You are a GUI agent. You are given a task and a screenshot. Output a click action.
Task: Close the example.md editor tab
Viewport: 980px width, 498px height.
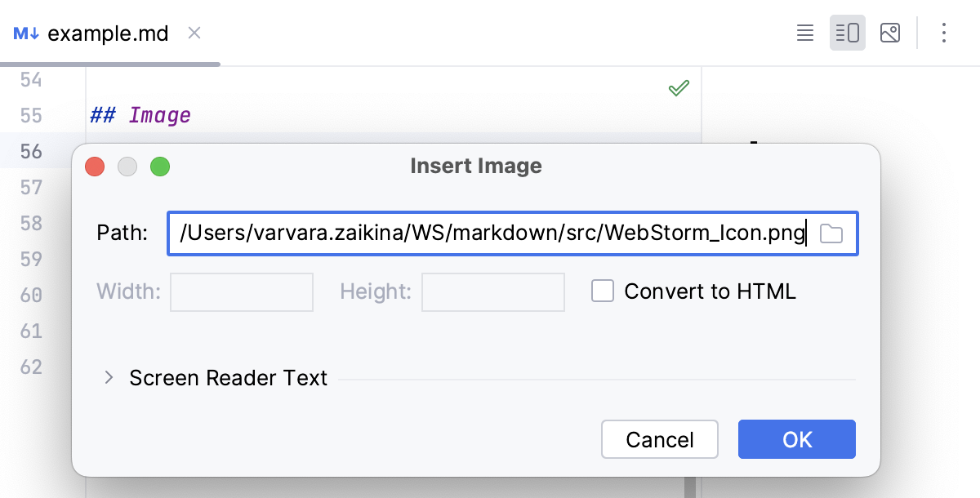point(194,33)
